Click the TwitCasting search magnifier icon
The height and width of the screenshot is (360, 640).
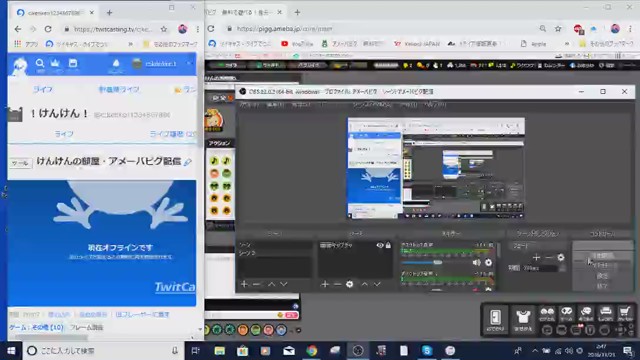tap(40, 63)
